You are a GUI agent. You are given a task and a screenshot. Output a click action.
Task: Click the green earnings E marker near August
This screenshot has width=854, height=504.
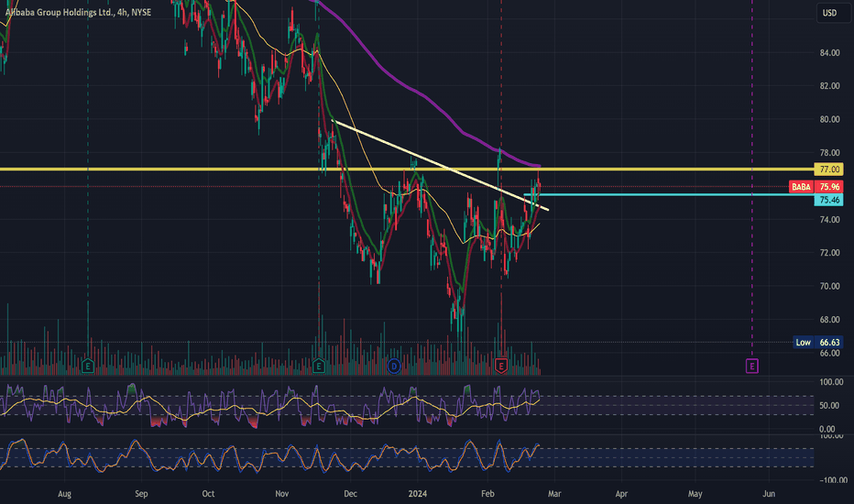(88, 367)
